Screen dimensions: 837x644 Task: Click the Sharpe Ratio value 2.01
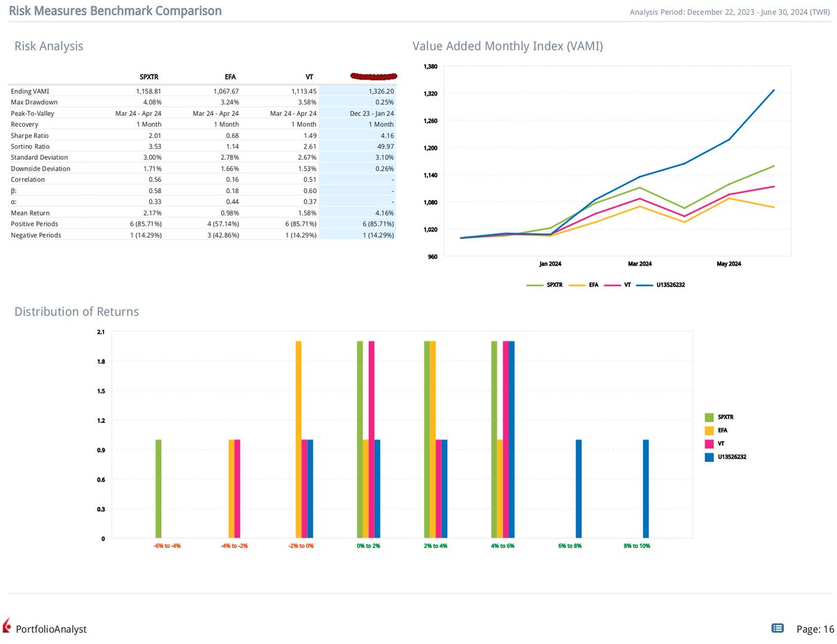tap(156, 135)
